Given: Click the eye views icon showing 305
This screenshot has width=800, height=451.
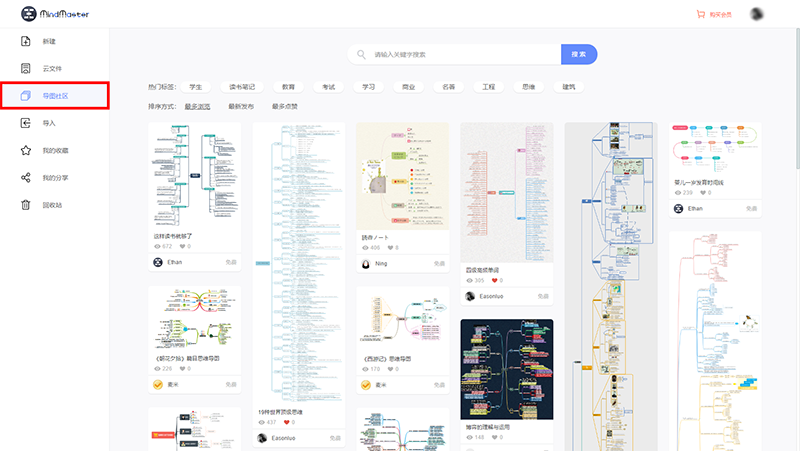Looking at the screenshot, I should click(x=469, y=281).
